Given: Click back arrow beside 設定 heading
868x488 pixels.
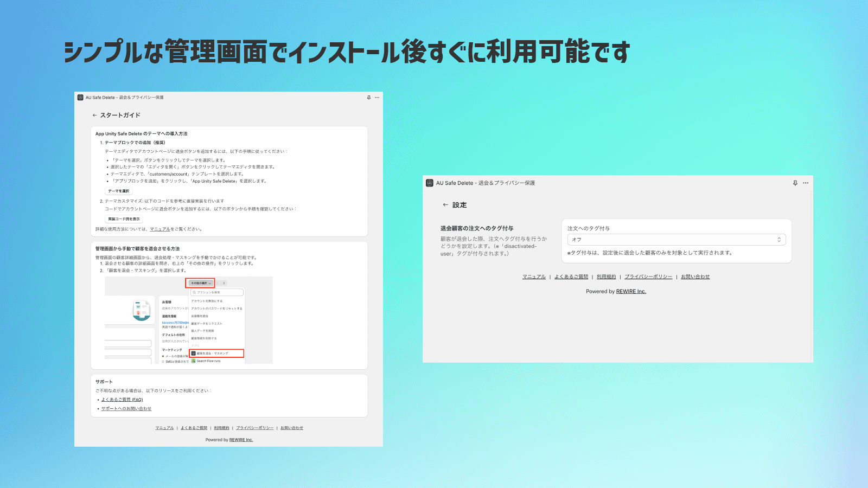Looking at the screenshot, I should pos(445,205).
